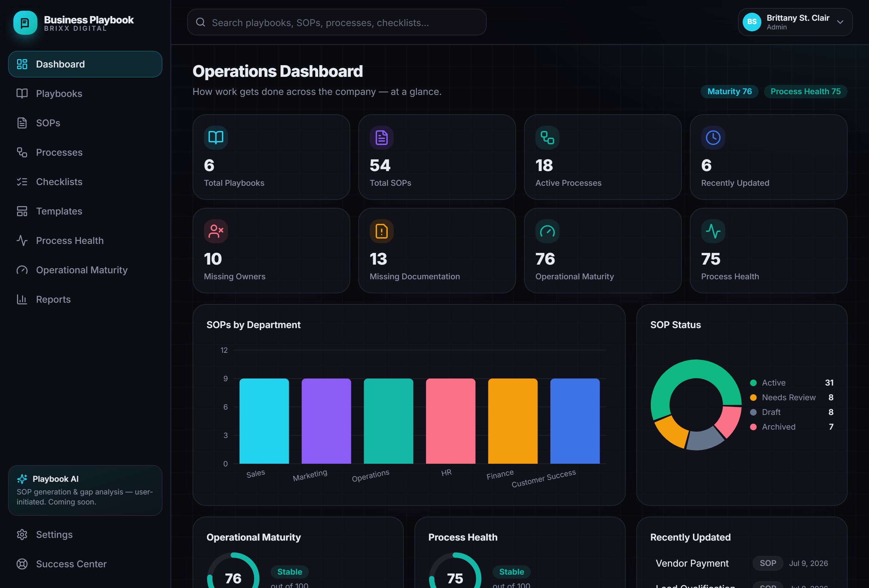This screenshot has width=869, height=588.
Task: Open the Vendor Payment recently updated entry
Action: pos(742,563)
